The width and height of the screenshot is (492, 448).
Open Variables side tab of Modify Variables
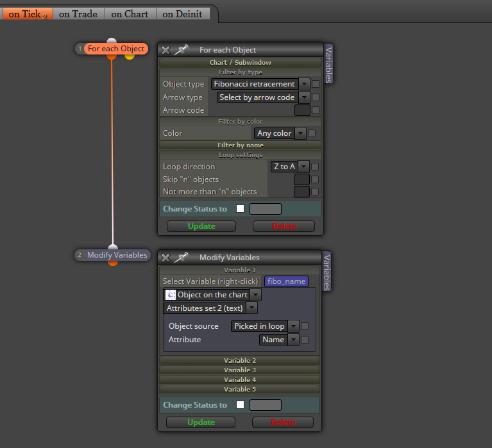pyautogui.click(x=327, y=272)
